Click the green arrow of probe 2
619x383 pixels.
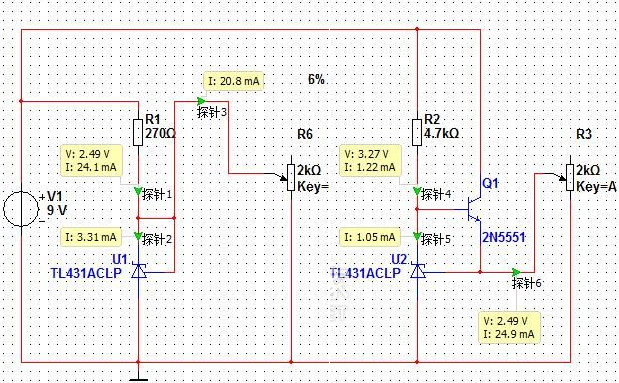138,236
